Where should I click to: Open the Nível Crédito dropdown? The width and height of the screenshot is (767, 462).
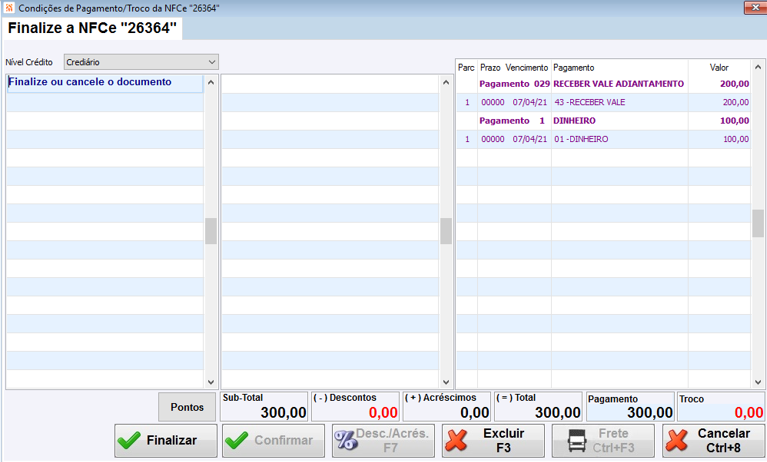[141, 62]
